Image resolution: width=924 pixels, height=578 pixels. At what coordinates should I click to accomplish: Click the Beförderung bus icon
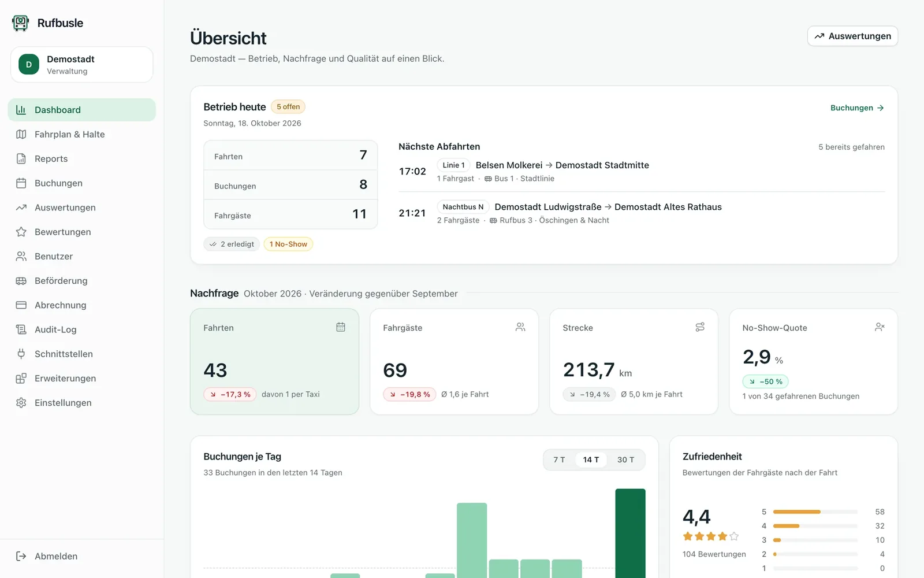[21, 281]
